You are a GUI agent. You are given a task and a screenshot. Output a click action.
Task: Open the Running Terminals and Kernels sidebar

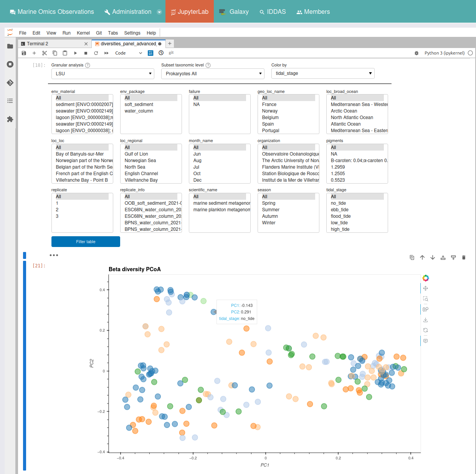click(10, 64)
